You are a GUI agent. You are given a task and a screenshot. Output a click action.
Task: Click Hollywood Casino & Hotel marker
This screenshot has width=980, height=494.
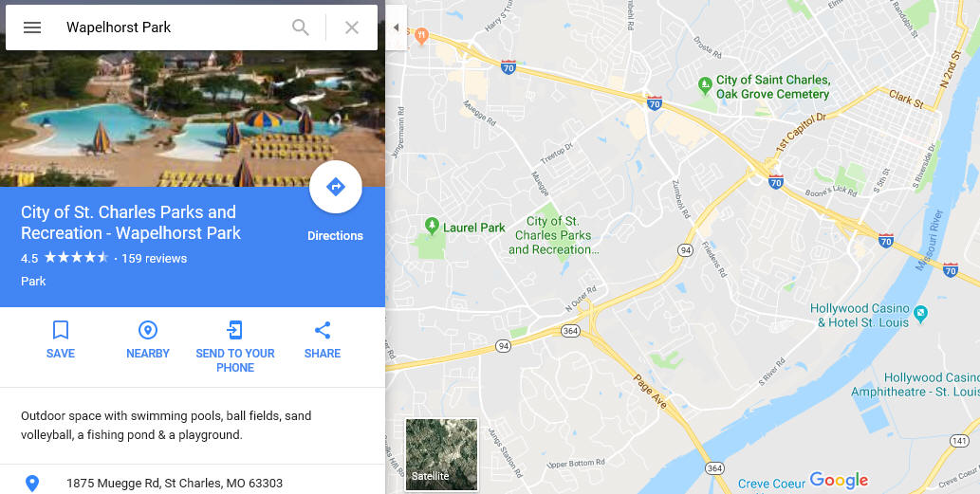[x=920, y=314]
